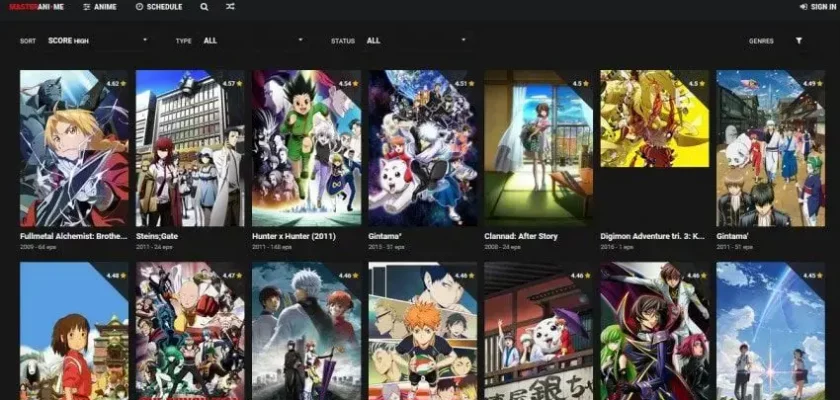The image size is (840, 400).
Task: Click the 4.62 star rating badge
Action: (x=116, y=84)
